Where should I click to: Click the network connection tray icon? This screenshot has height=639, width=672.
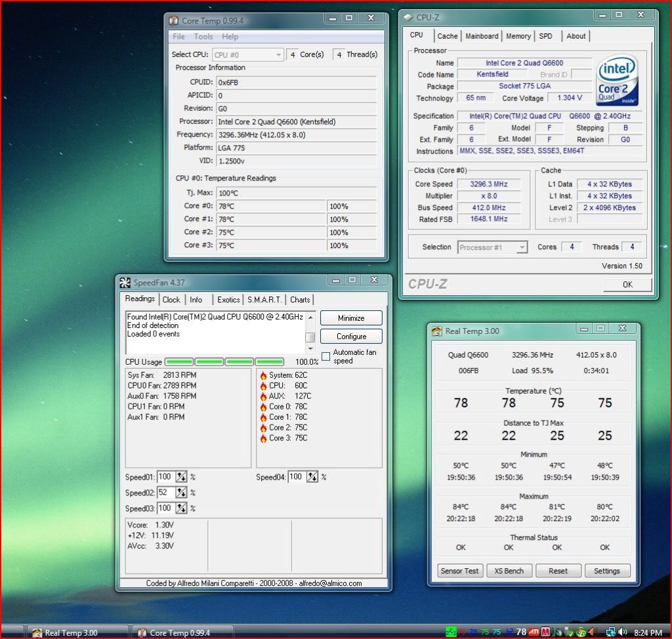click(611, 632)
